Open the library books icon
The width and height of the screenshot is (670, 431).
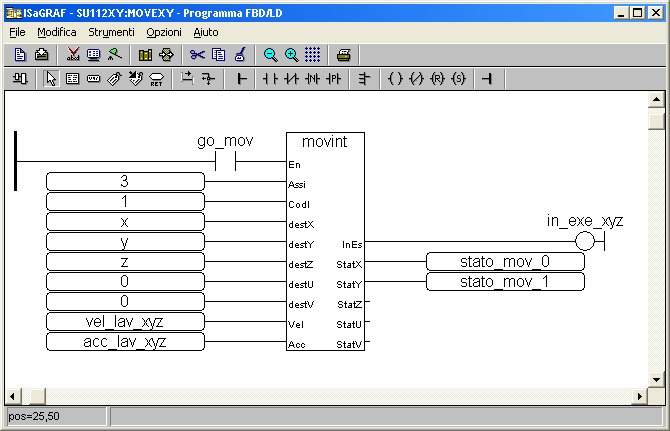145,55
